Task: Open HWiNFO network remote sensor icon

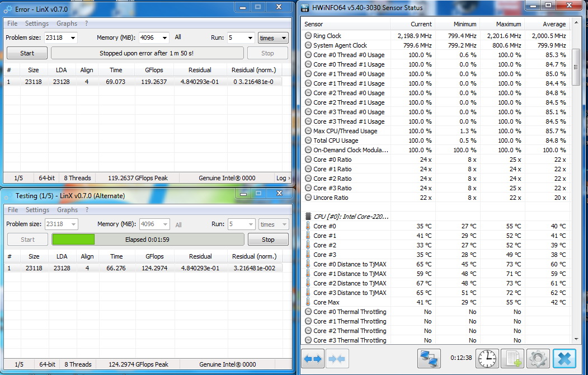Action: (x=429, y=358)
